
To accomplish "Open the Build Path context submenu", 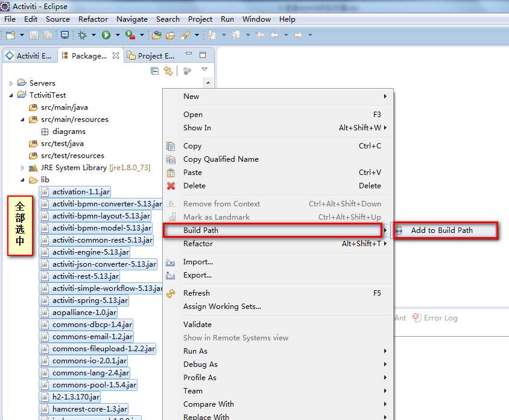I will point(277,231).
